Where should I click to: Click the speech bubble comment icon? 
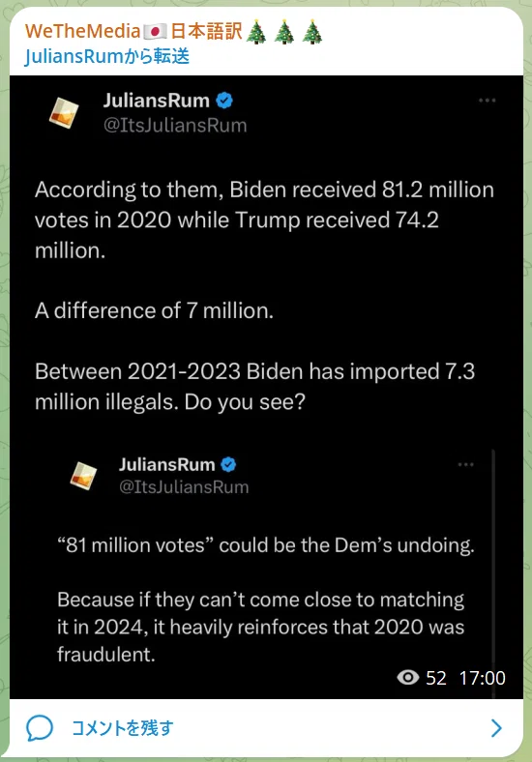click(x=40, y=728)
